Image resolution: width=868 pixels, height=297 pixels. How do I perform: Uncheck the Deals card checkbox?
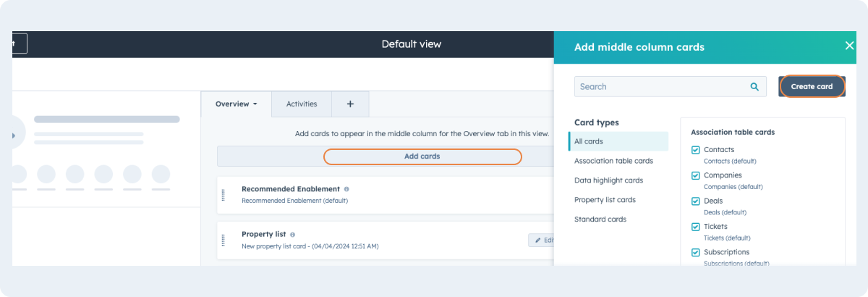(x=695, y=201)
